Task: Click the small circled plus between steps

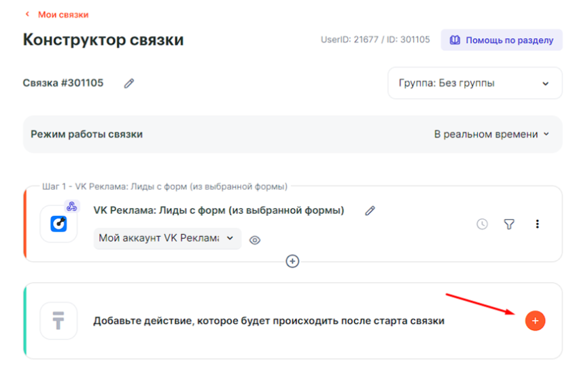Action: point(292,261)
